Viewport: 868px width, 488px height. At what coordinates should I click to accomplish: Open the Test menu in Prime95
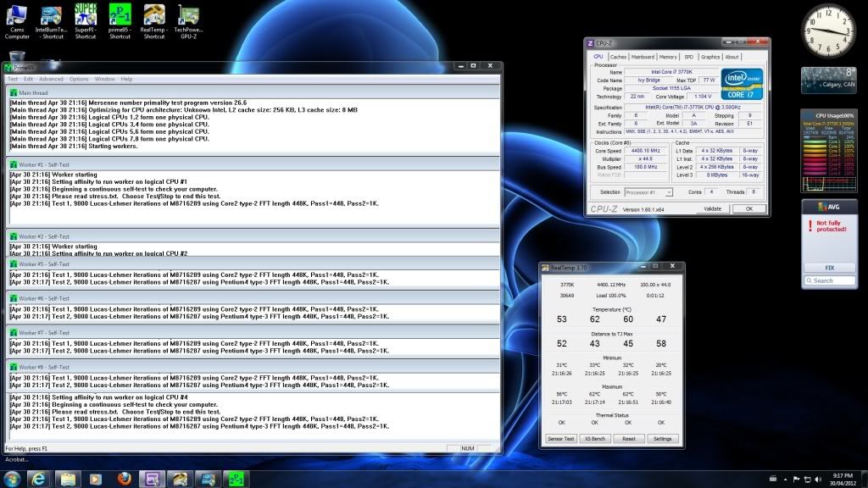[x=12, y=79]
